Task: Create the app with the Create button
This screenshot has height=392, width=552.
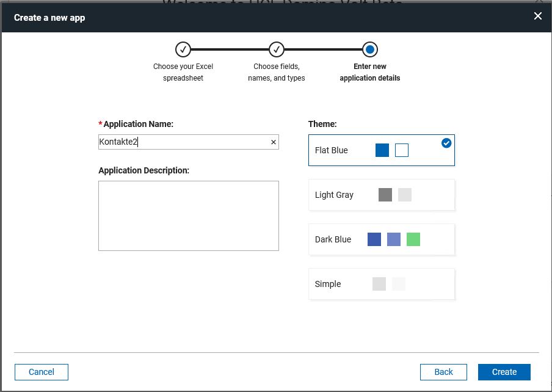Action: [x=504, y=372]
